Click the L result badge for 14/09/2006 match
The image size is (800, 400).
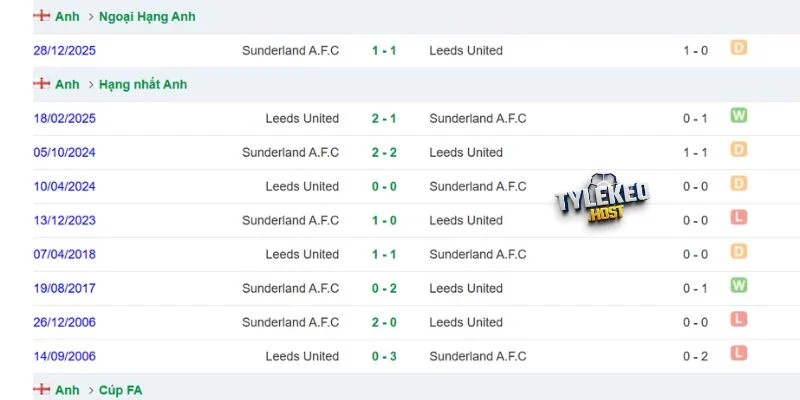coord(738,353)
